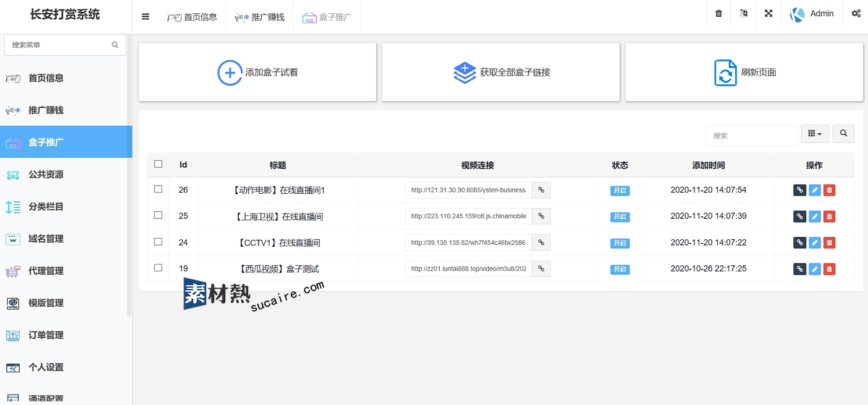Copy the video link for row Id 25

point(541,216)
